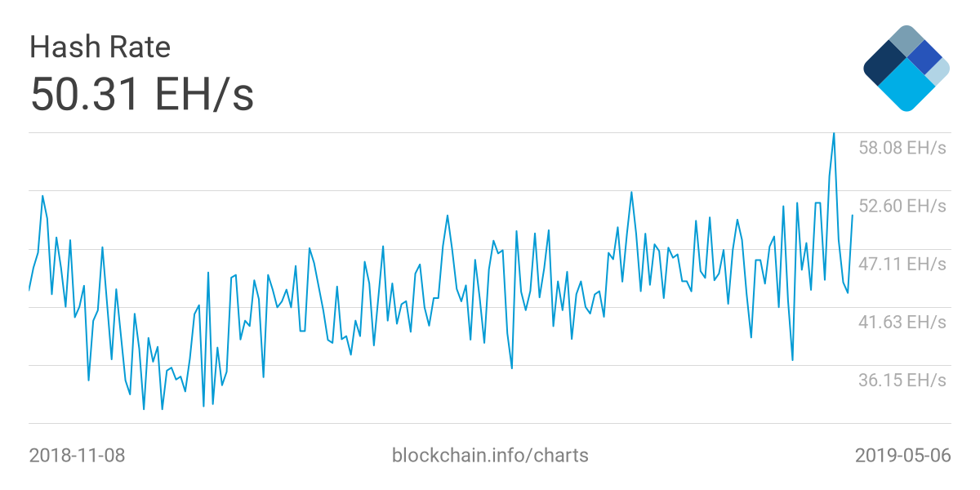Click the 58.08 EH/s axis label
This screenshot has height=490, width=980.
coord(902,148)
